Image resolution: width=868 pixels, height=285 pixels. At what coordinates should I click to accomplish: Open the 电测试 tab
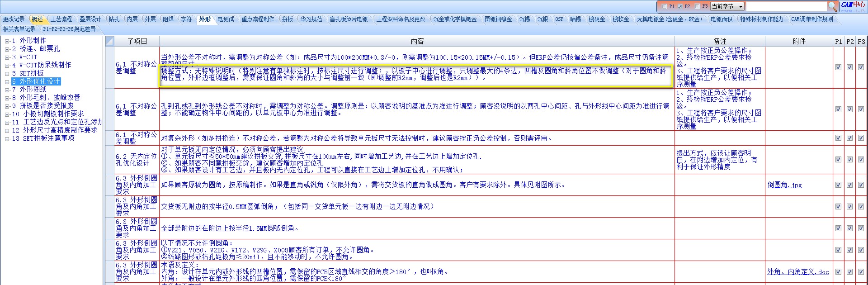click(226, 19)
